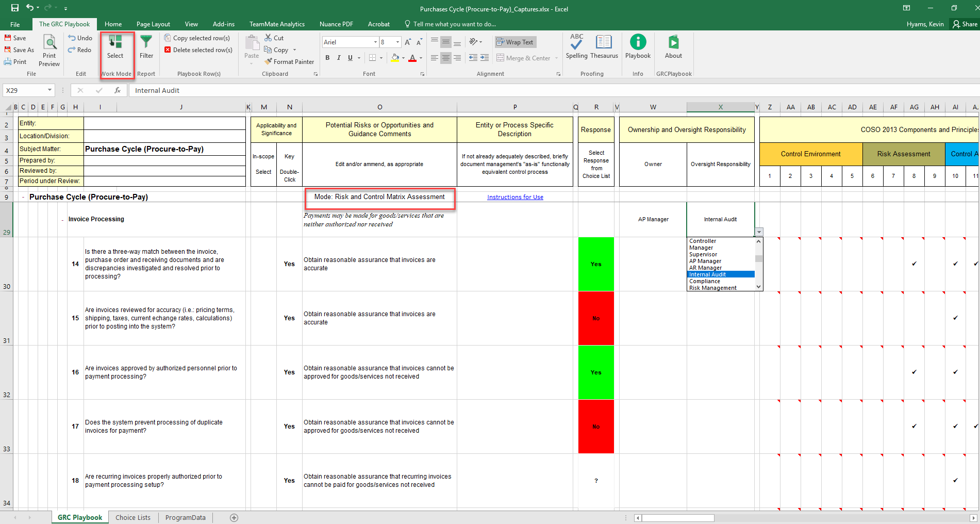The image size is (980, 524).
Task: Click the Copy selected row(s) button
Action: tap(198, 38)
